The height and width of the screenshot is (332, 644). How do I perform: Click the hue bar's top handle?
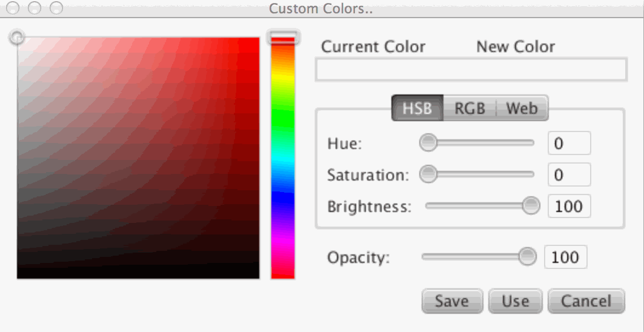[x=283, y=38]
